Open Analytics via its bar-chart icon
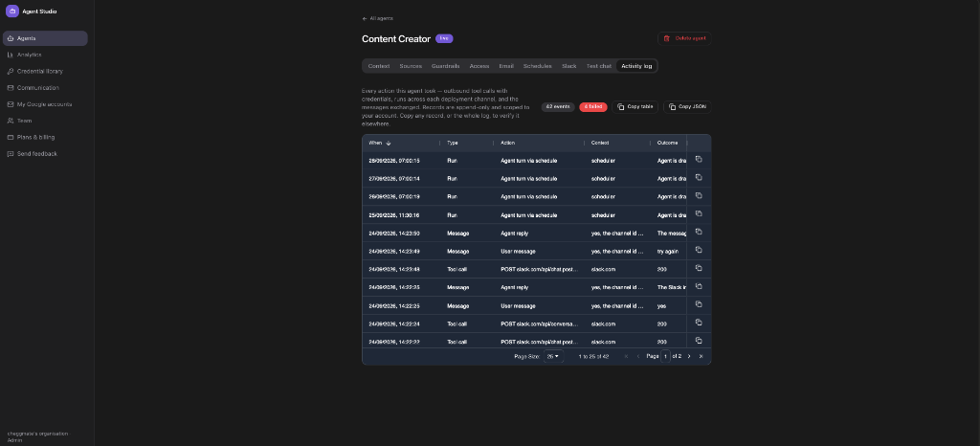Viewport: 980px width, 446px height. coord(11,55)
